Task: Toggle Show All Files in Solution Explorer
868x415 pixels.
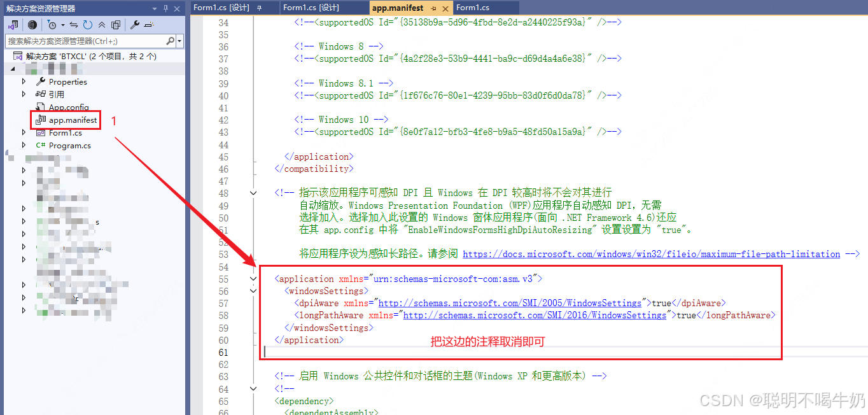Action: pyautogui.click(x=116, y=25)
